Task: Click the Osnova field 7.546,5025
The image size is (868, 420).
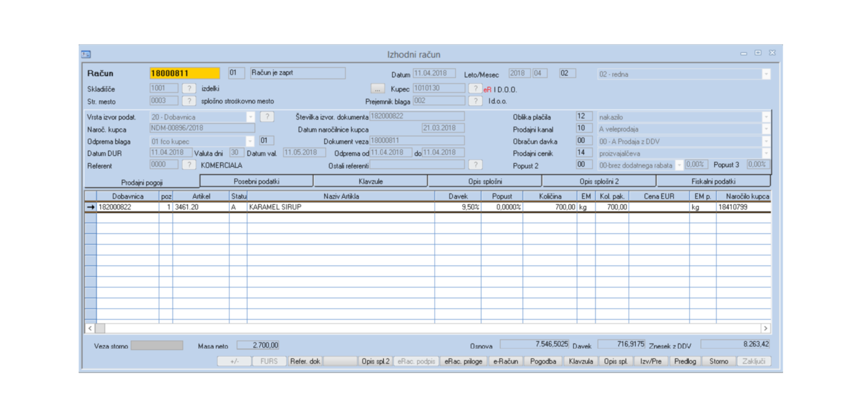Action: (534, 344)
